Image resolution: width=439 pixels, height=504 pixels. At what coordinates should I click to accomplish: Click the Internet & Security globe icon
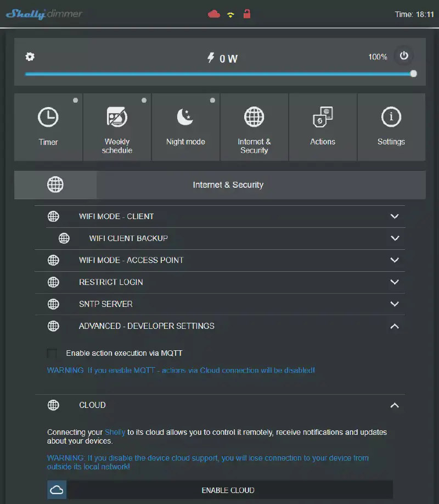tap(254, 116)
